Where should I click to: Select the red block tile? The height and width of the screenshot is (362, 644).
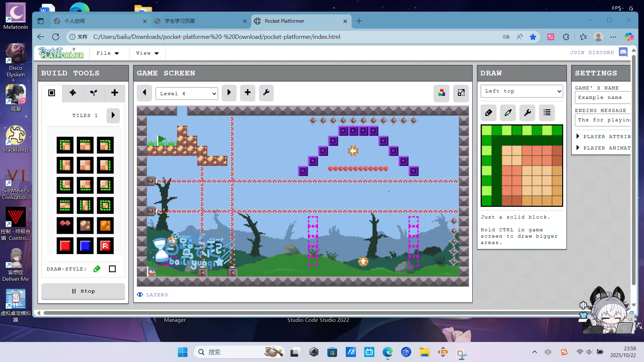click(x=65, y=246)
